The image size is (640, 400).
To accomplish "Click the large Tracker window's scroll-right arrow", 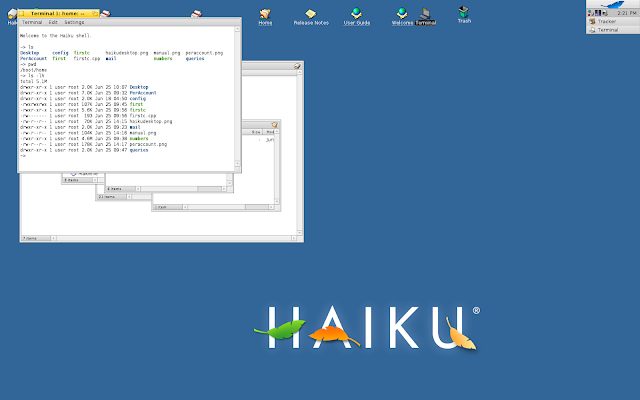I will click(294, 238).
